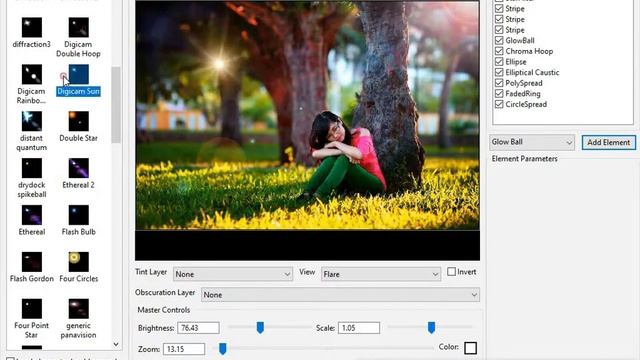Uncheck the second Stripe element

(x=499, y=19)
